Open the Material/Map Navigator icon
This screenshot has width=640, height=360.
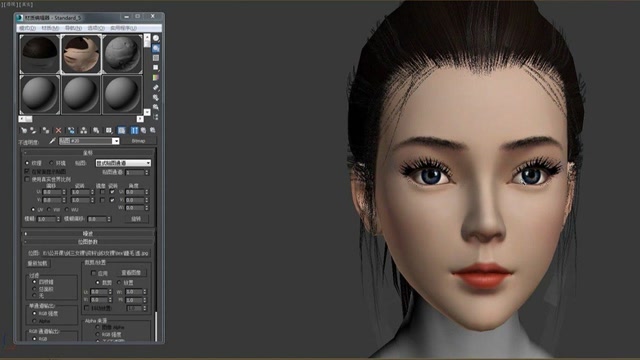click(x=156, y=117)
